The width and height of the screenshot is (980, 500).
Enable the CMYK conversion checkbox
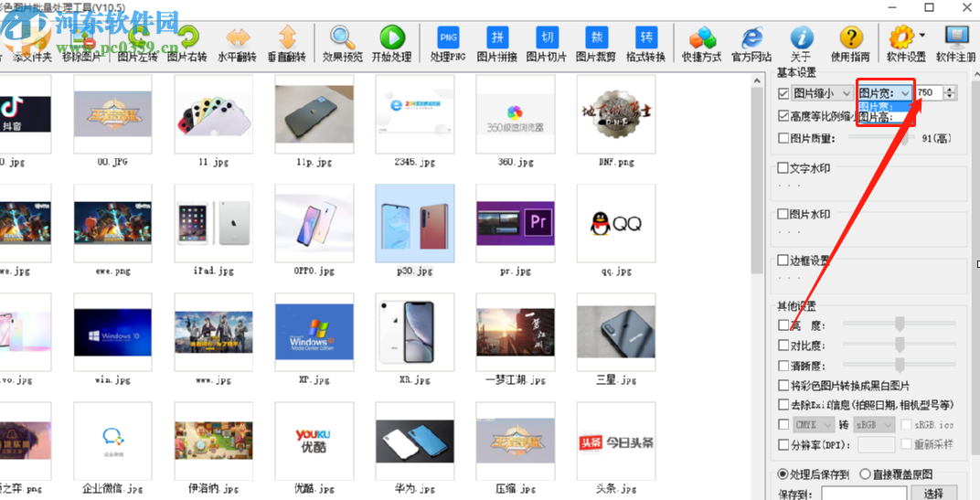pyautogui.click(x=783, y=425)
